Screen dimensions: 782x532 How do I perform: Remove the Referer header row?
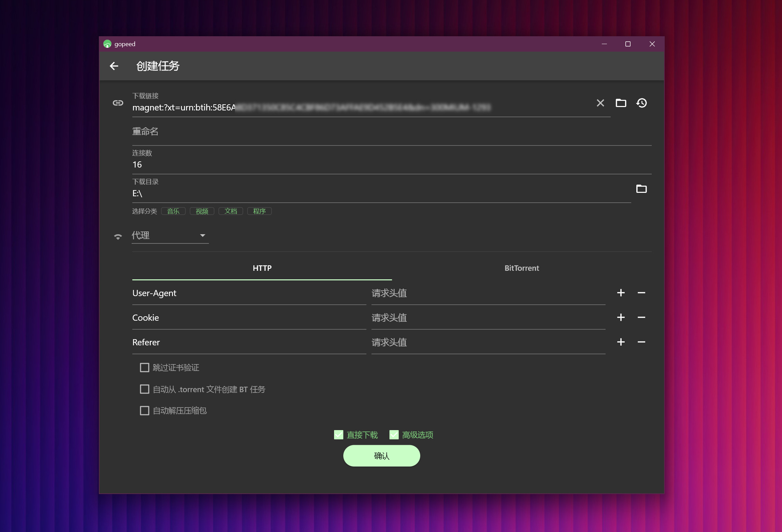pyautogui.click(x=641, y=342)
